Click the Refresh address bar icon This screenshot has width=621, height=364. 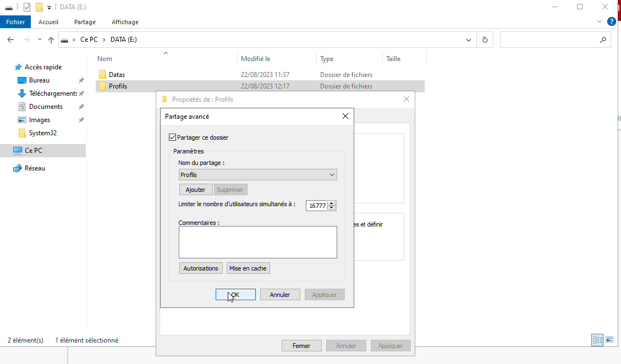click(x=485, y=40)
